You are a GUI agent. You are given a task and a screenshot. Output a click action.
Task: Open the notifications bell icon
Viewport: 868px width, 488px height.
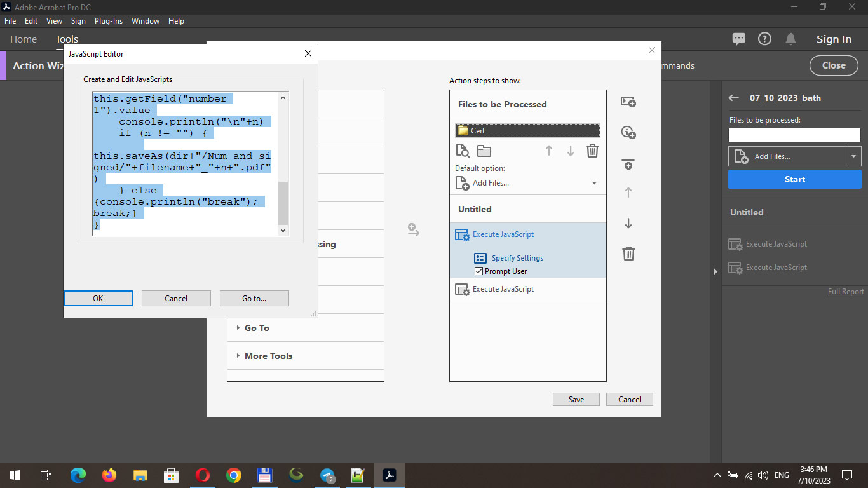tap(791, 39)
